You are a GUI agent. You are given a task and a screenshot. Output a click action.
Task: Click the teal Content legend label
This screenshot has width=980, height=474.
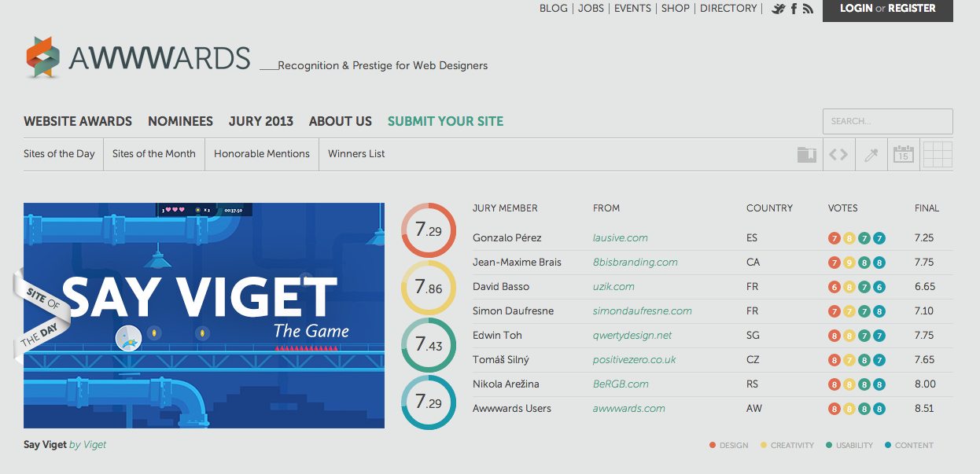[x=908, y=445]
